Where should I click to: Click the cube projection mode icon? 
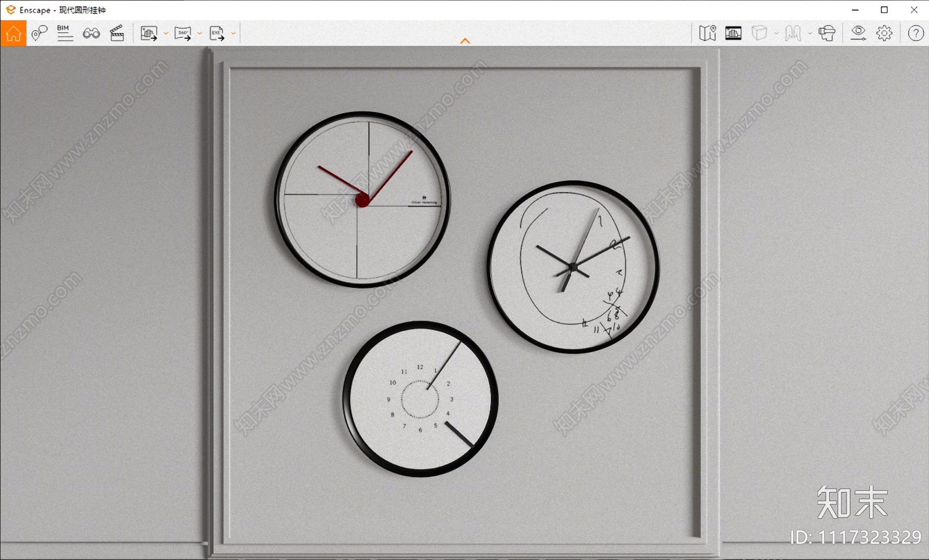(759, 33)
